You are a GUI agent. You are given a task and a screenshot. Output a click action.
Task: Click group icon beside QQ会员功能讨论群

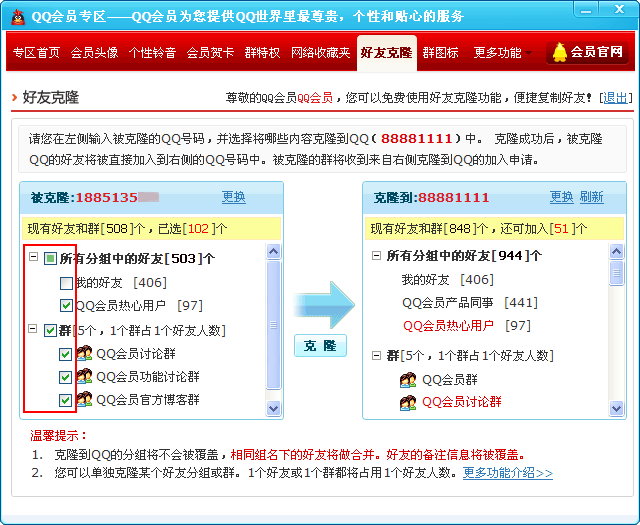pyautogui.click(x=84, y=376)
